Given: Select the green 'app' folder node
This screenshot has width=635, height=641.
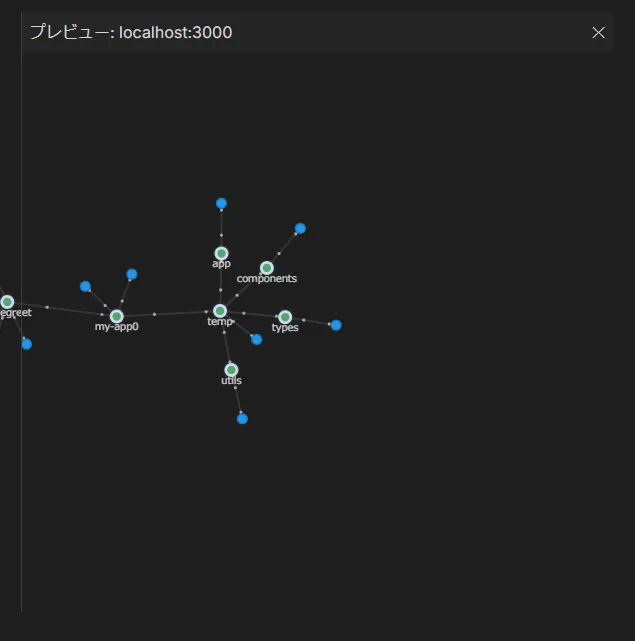Looking at the screenshot, I should point(221,253).
